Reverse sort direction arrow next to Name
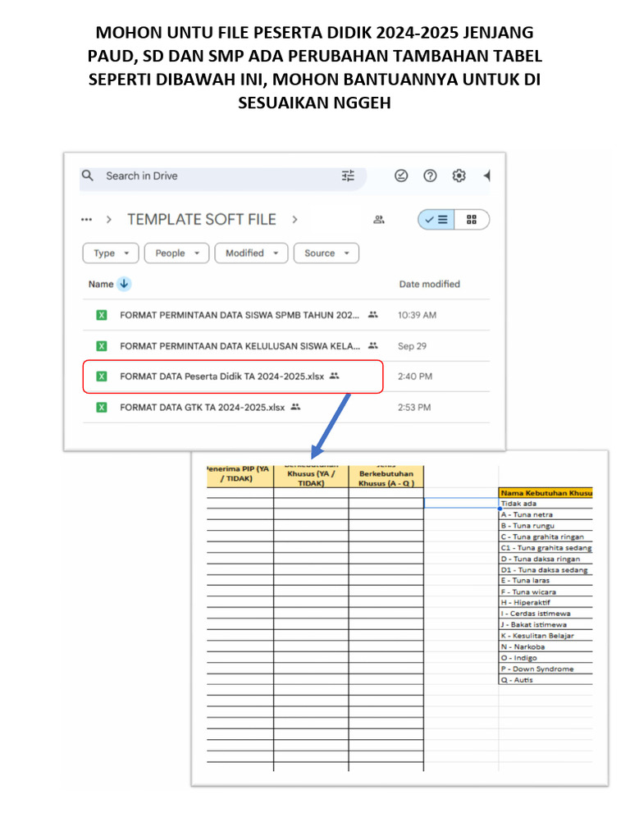630x840 pixels. click(124, 284)
